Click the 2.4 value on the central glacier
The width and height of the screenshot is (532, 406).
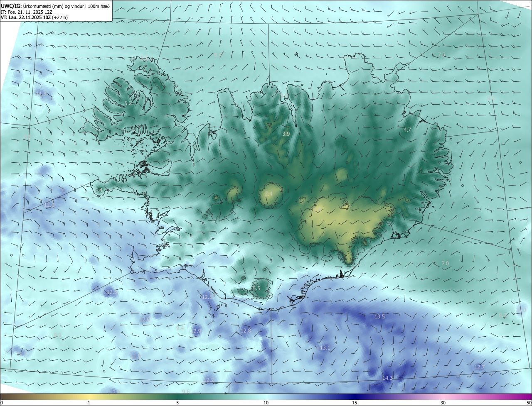pos(268,194)
